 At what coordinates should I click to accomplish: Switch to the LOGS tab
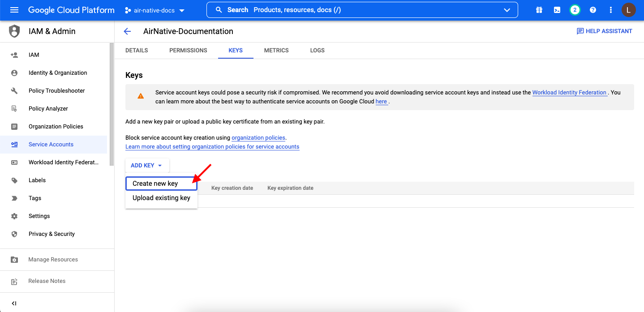coord(317,51)
